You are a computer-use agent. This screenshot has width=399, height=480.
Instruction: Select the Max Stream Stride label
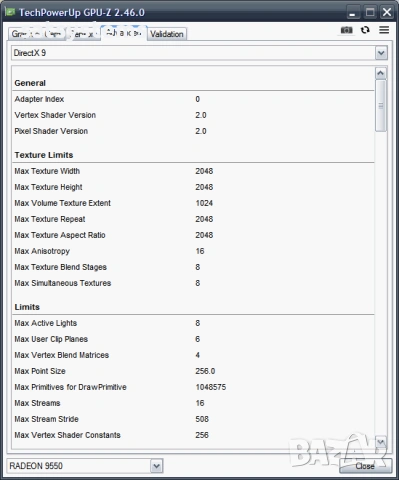46,419
